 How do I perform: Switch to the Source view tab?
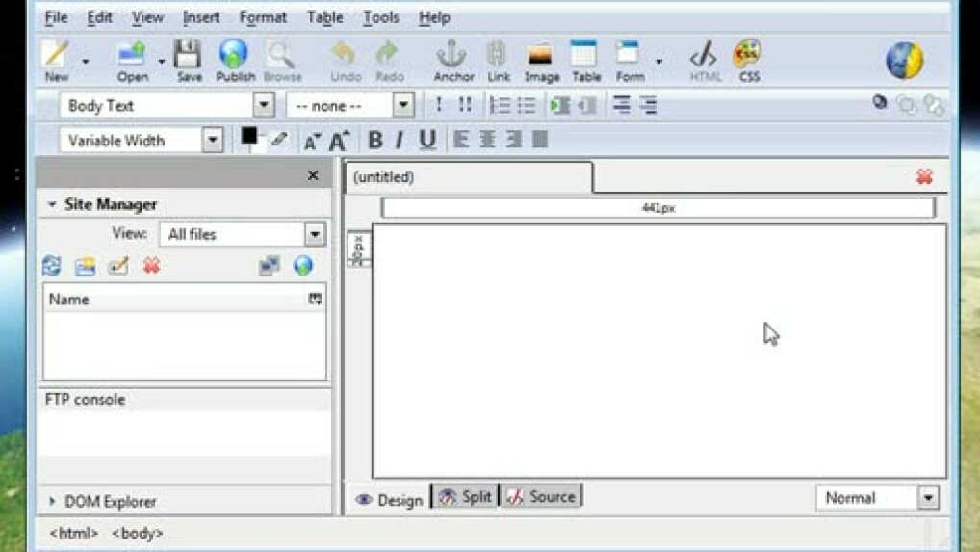click(x=541, y=497)
